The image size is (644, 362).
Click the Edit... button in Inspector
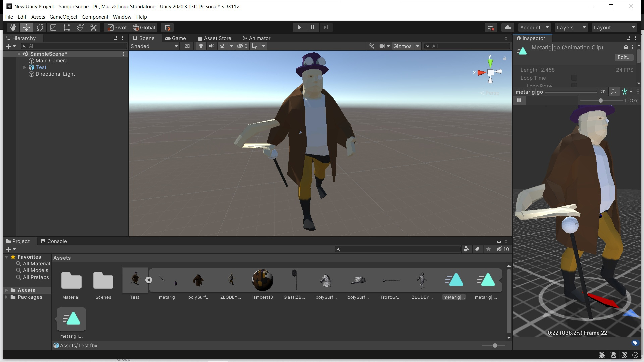[624, 57]
